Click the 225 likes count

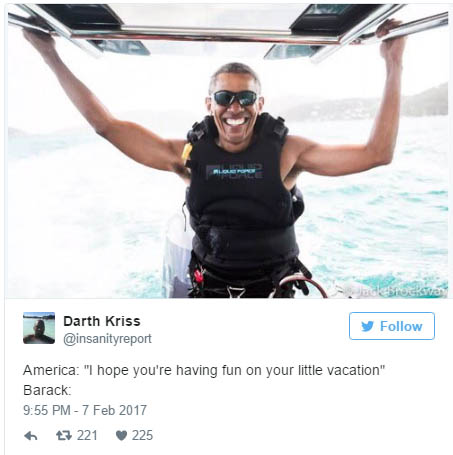(142, 435)
